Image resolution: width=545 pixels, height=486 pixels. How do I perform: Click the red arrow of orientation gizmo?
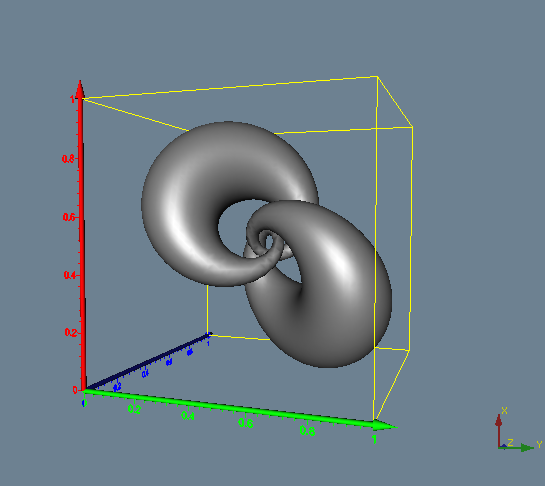[499, 430]
